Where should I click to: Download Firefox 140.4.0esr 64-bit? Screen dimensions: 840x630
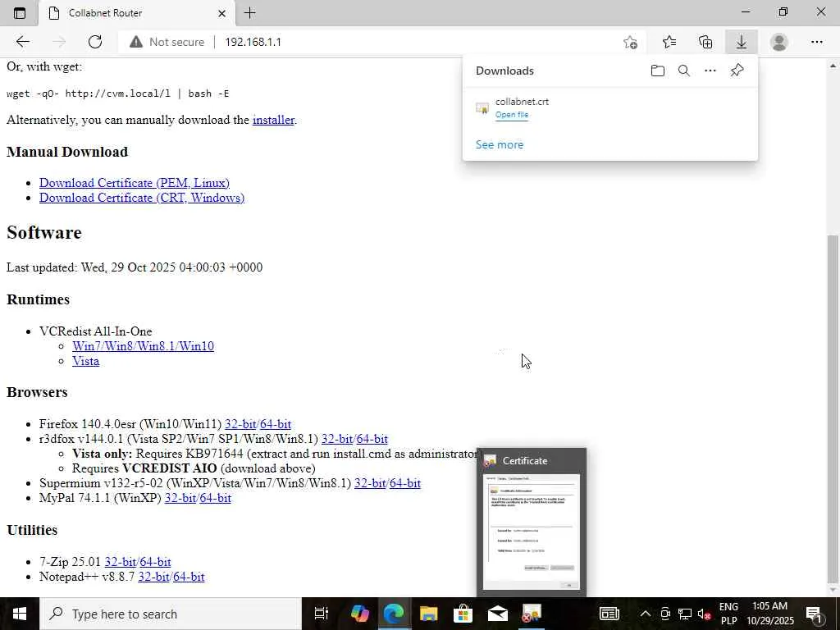(x=276, y=424)
